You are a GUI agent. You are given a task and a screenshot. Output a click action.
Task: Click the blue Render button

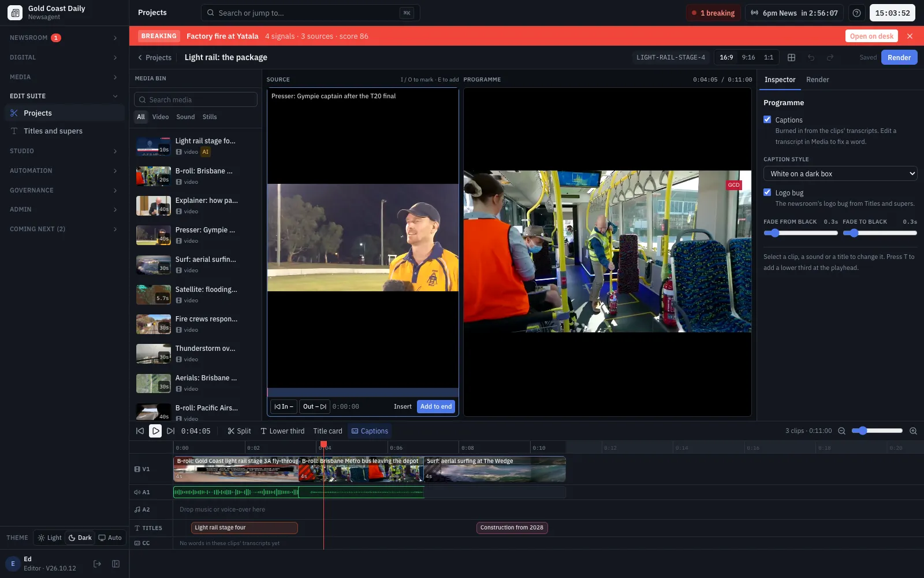coord(899,57)
